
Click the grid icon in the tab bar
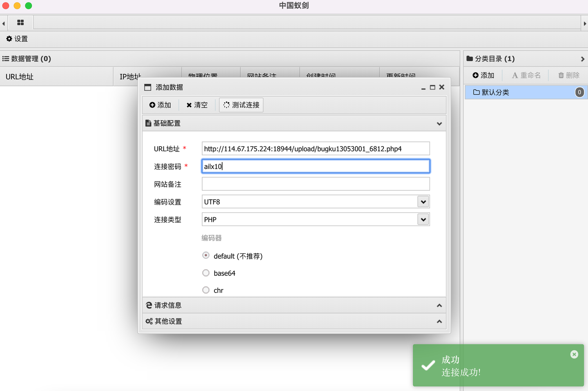tap(20, 22)
